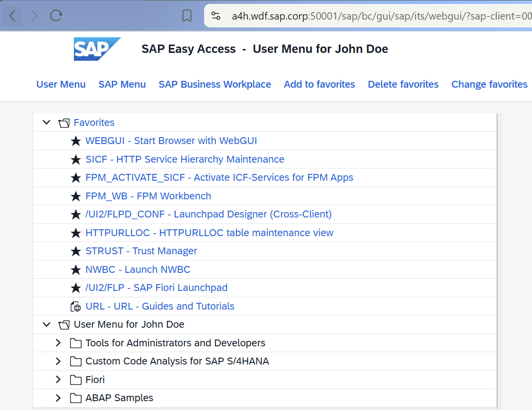Click the Fiori folder icon
The width and height of the screenshot is (532, 410).
[x=76, y=380]
